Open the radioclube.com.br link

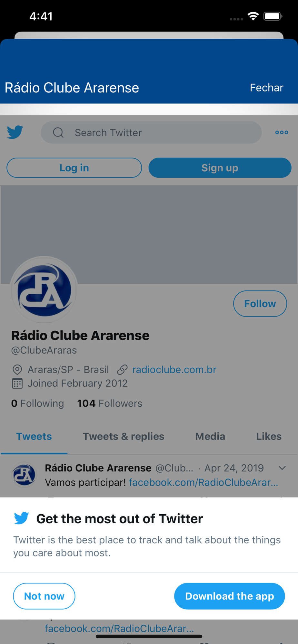pyautogui.click(x=174, y=370)
